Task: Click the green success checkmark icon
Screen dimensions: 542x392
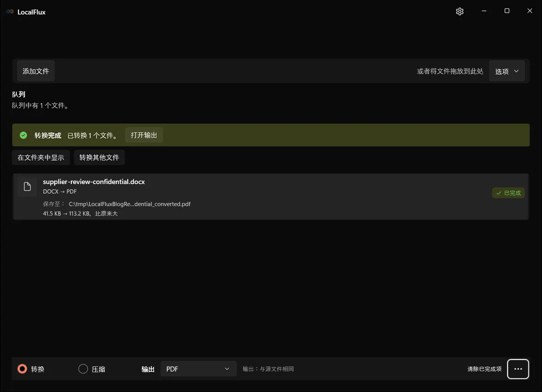Action: [23, 135]
